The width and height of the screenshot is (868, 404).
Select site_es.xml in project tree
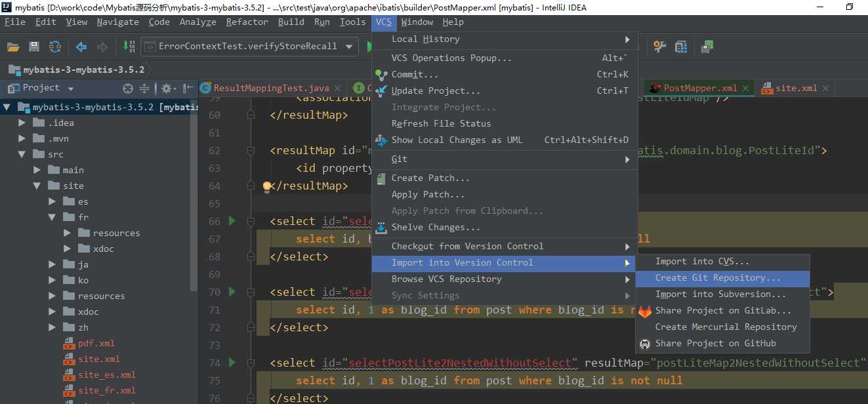(x=107, y=374)
